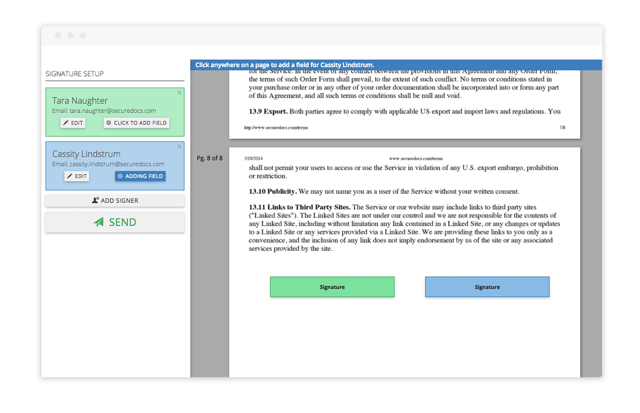Select Tara Naughter signer name

(x=80, y=100)
